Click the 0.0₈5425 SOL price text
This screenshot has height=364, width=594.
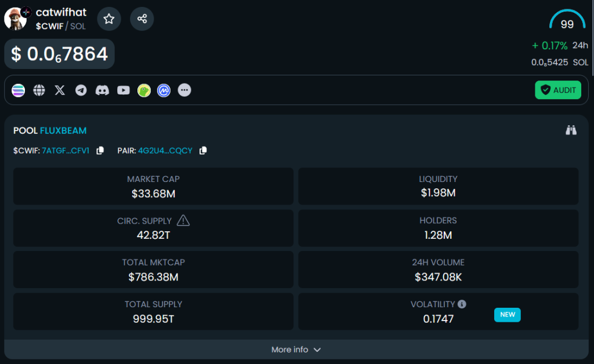click(560, 63)
